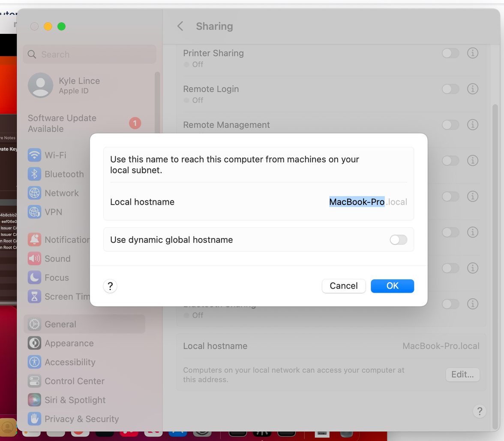
Task: Open Control Center settings
Action: pyautogui.click(x=69, y=381)
